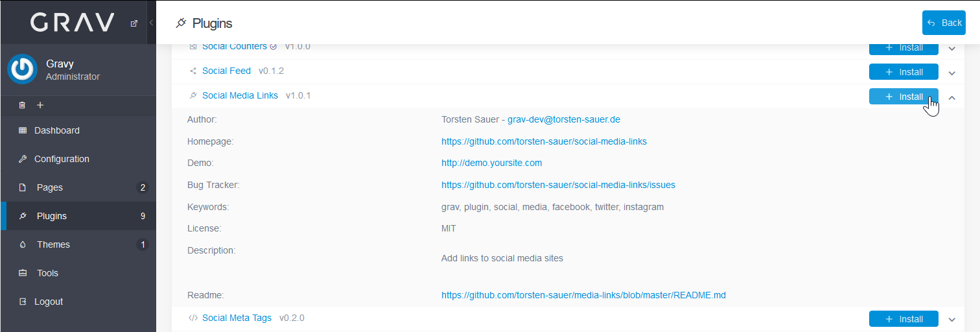980x332 pixels.
Task: Click the plus icon under the user profile
Action: click(40, 105)
